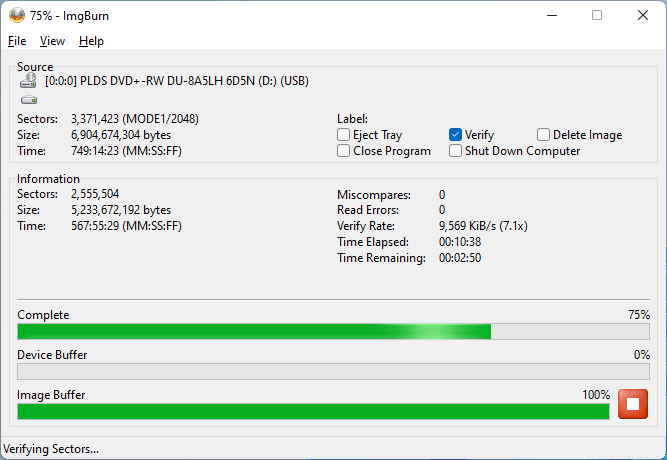667x460 pixels.
Task: Enable the Eject Tray checkbox
Action: pos(344,135)
